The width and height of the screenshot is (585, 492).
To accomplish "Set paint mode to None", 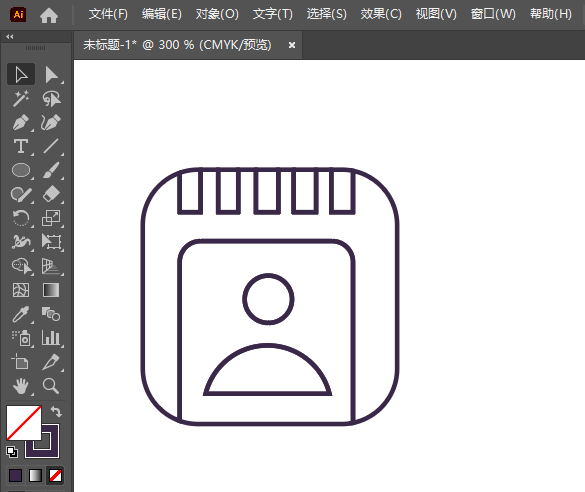I will click(56, 476).
